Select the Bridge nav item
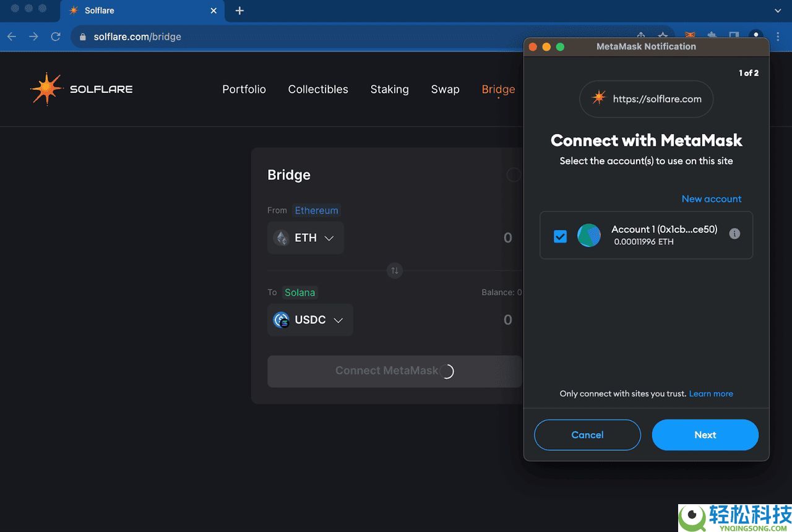The height and width of the screenshot is (532, 792). 498,89
